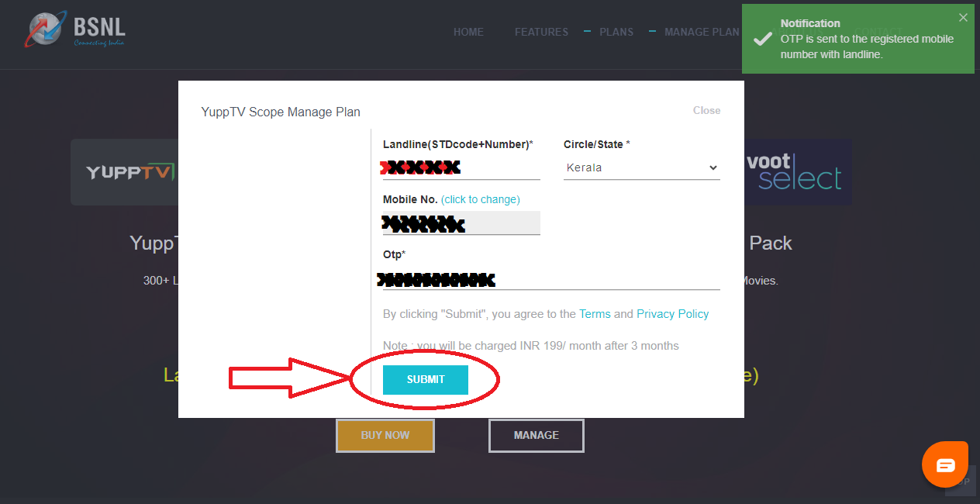
Task: Submit the OTP with the SUBMIT button
Action: click(x=426, y=379)
